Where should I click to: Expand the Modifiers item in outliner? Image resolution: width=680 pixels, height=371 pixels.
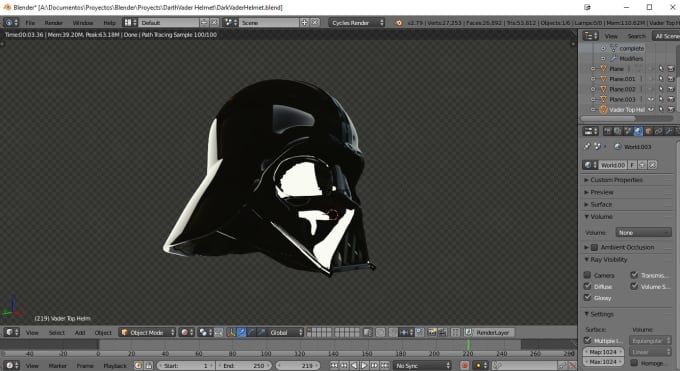pos(603,59)
